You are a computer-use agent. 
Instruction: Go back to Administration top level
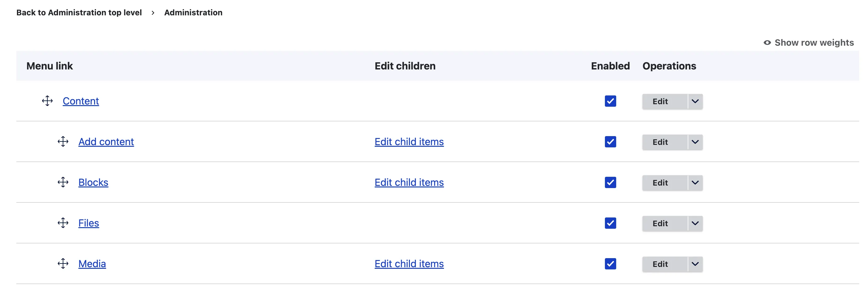pos(79,13)
